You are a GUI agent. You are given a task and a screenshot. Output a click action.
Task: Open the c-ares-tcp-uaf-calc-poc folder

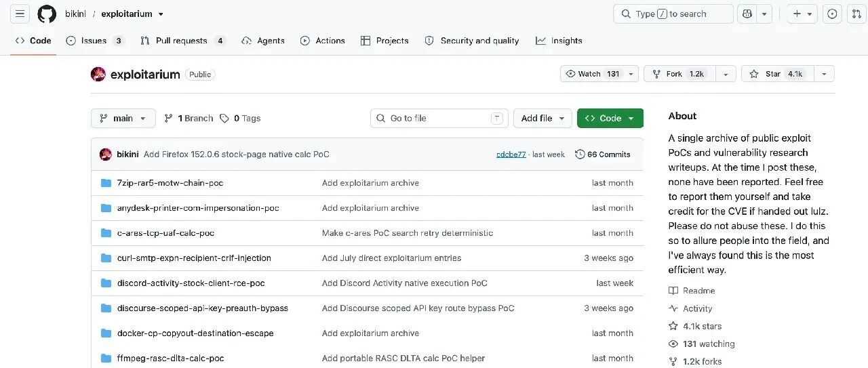(165, 233)
